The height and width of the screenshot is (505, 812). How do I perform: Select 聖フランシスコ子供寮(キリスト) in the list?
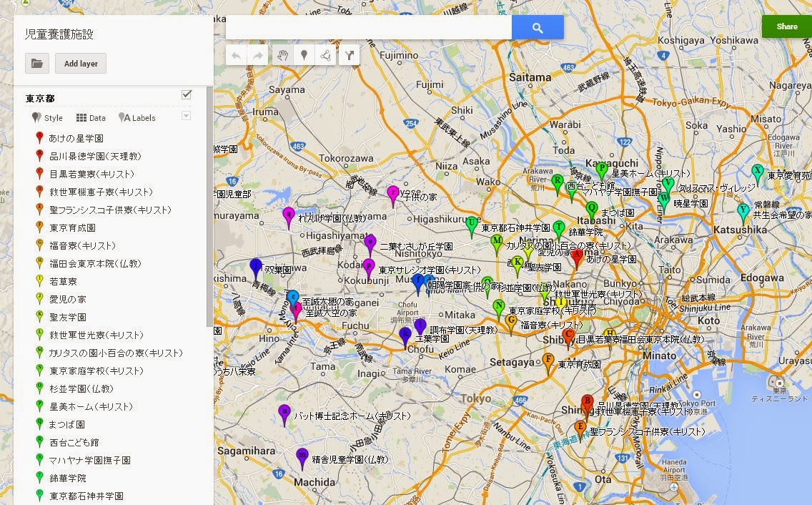click(110, 210)
